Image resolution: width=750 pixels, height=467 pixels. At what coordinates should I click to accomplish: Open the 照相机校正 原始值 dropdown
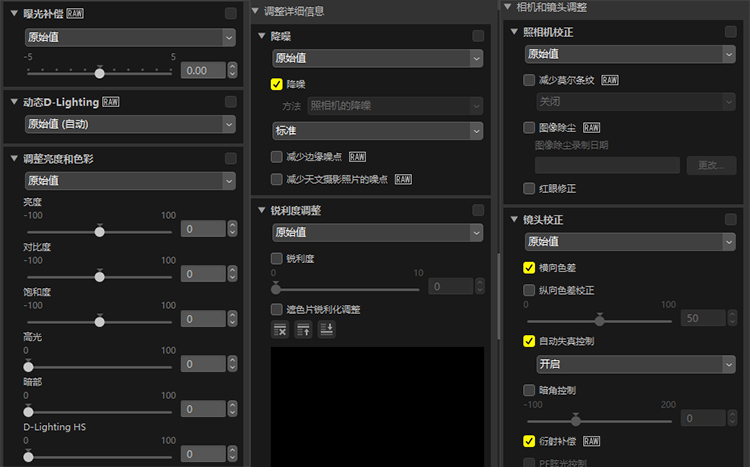(x=630, y=54)
